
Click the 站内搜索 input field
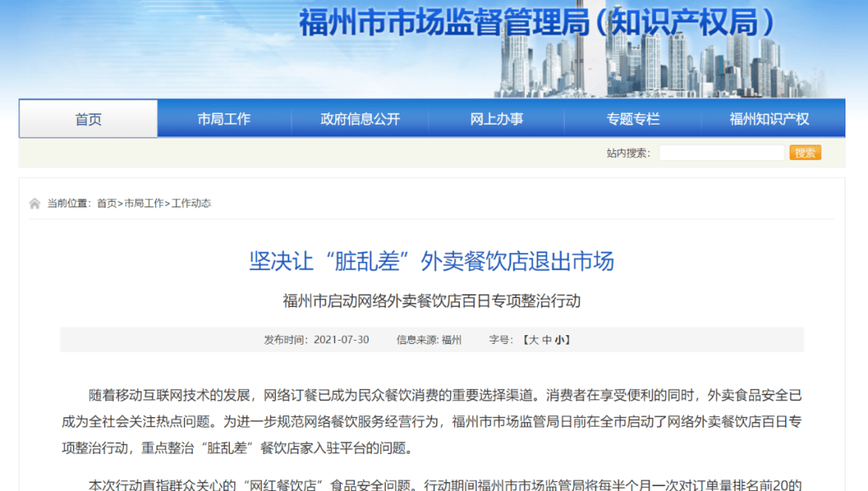(x=721, y=152)
